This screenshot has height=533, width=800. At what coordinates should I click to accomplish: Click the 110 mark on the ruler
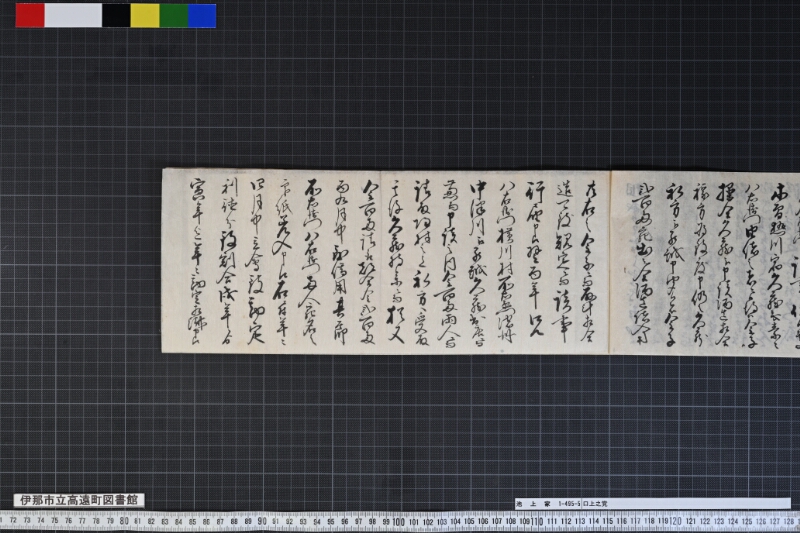click(x=537, y=521)
